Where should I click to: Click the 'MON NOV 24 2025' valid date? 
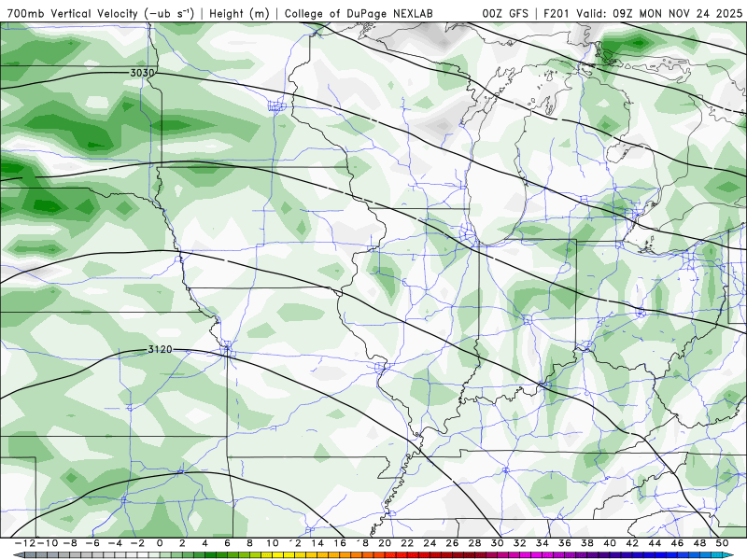pos(691,14)
